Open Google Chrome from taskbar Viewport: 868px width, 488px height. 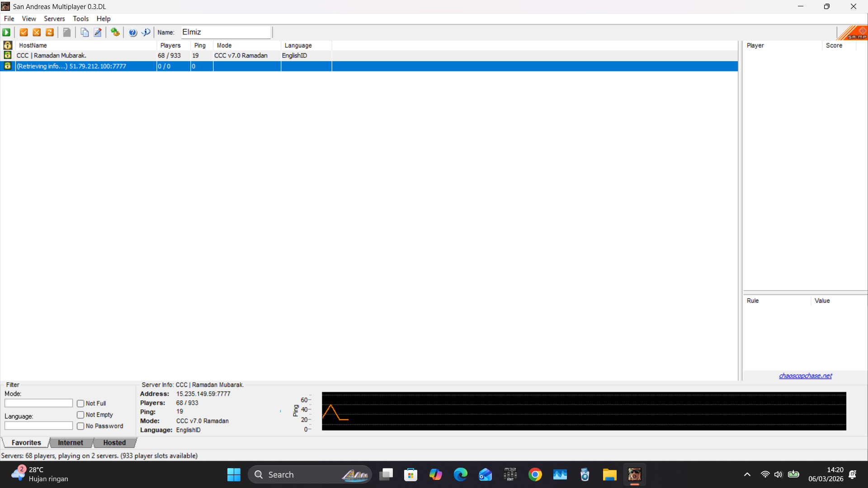[535, 474]
